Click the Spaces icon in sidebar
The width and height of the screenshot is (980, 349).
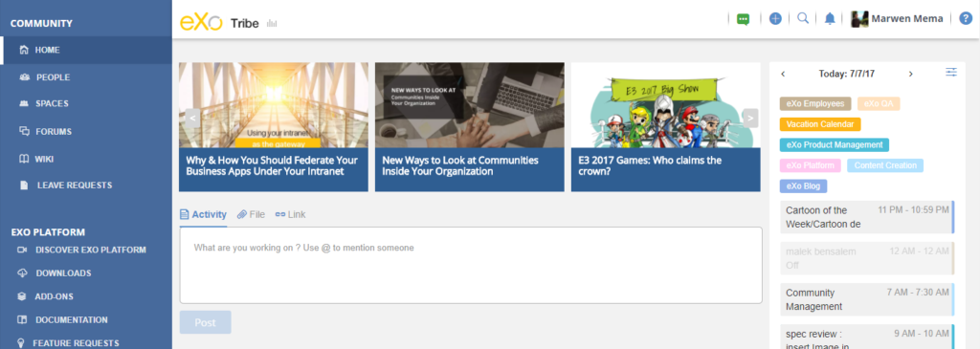point(24,103)
